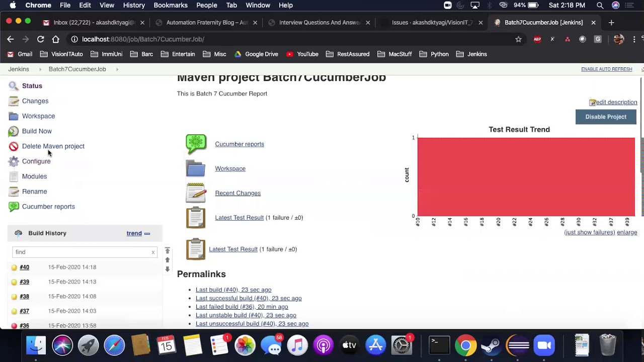Click the browser back arrow
This screenshot has height=362, width=644.
pyautogui.click(x=11, y=39)
